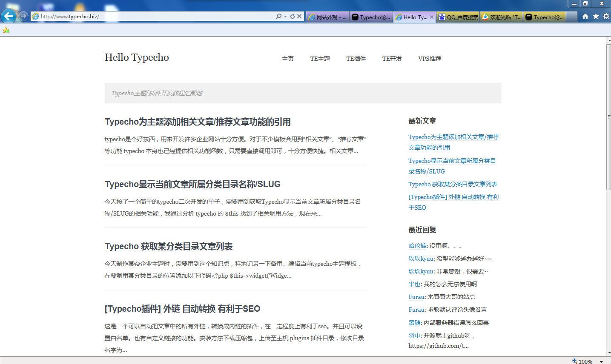Open the Home page icon
Viewport: 611px width, 364px height.
coord(585,16)
